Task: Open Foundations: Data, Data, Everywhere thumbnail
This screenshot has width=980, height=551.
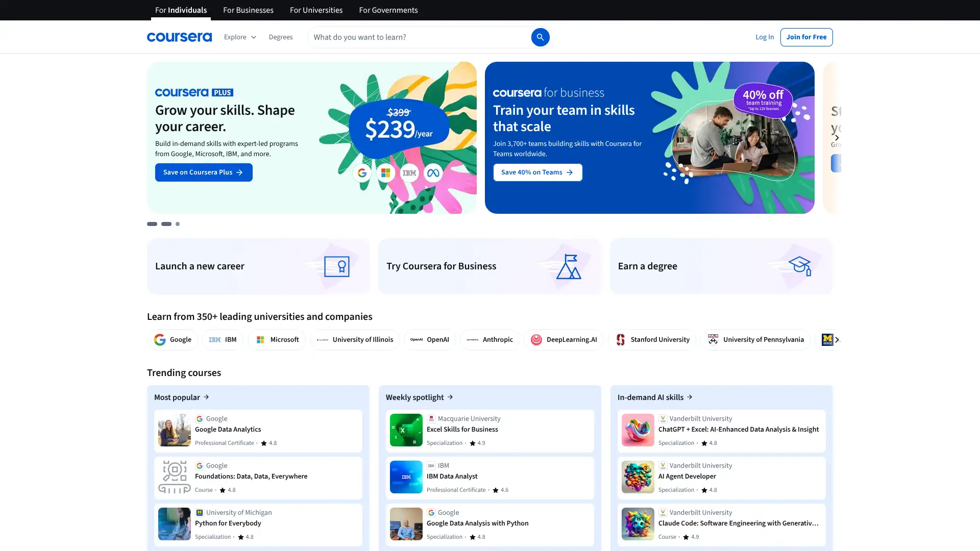Action: 175,477
